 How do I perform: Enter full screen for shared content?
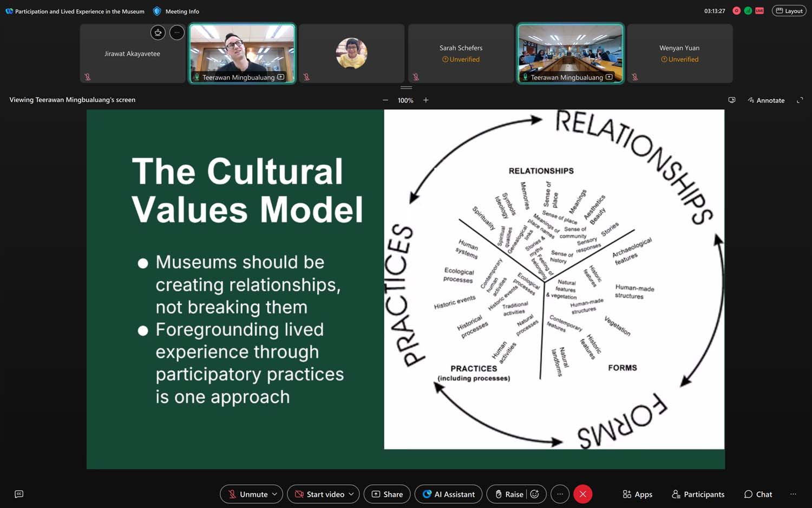point(800,100)
